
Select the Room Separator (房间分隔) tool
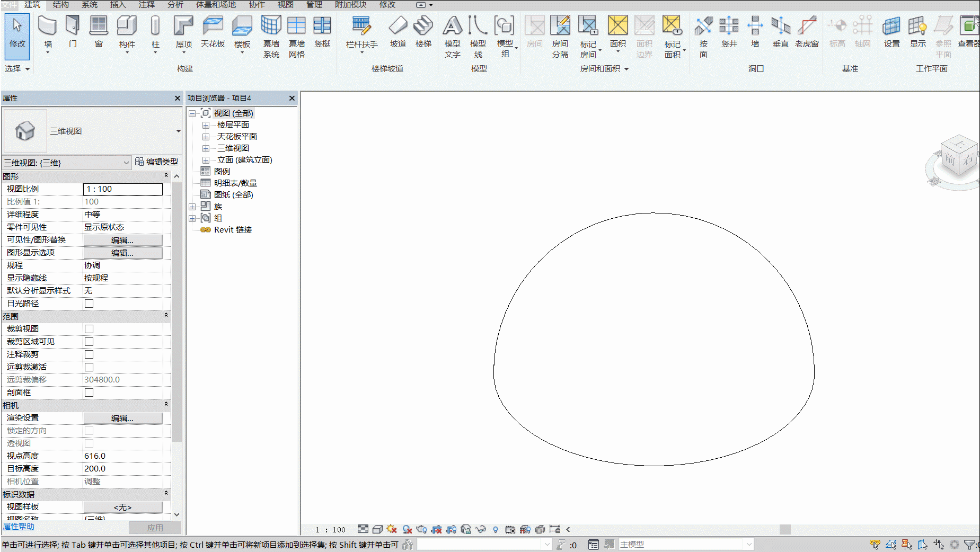560,36
